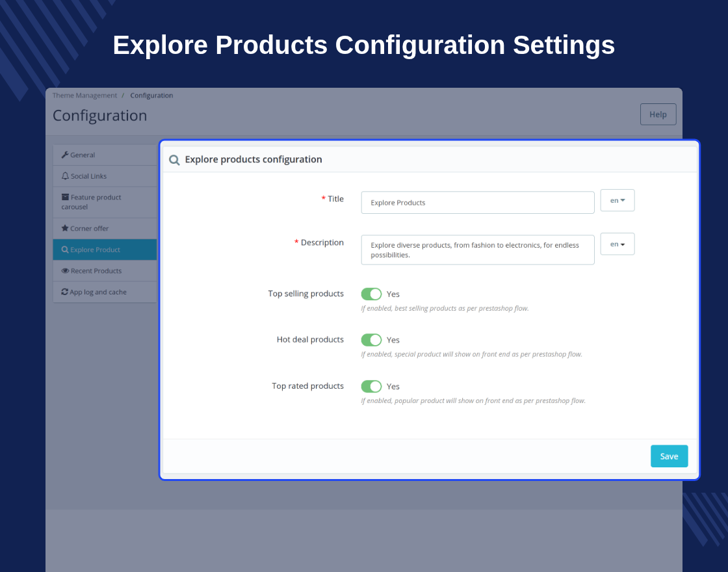Click the refresh icon beside App log and cache
This screenshot has height=572, width=728.
tap(64, 292)
